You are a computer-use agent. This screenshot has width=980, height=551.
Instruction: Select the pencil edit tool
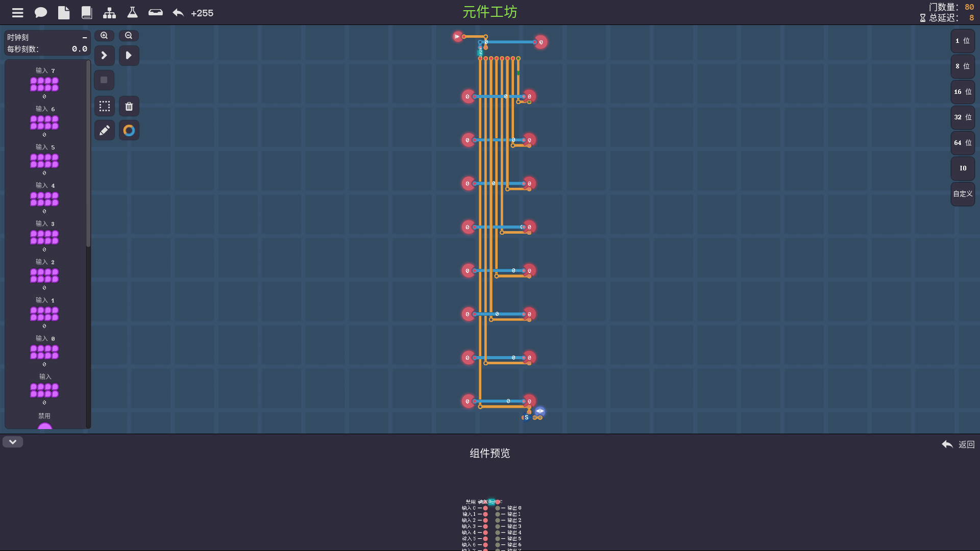[105, 131]
